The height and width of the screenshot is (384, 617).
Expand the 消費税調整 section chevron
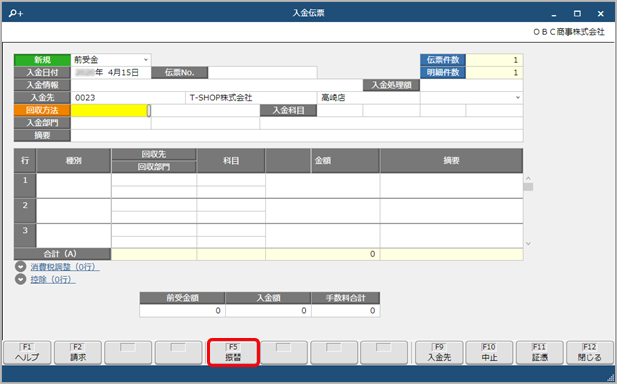20,267
